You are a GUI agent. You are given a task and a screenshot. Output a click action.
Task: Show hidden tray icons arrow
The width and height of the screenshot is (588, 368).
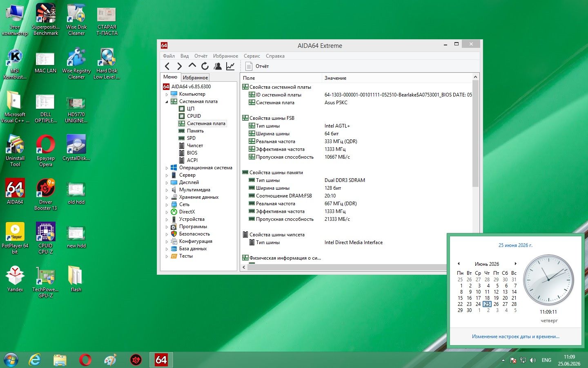pos(503,360)
